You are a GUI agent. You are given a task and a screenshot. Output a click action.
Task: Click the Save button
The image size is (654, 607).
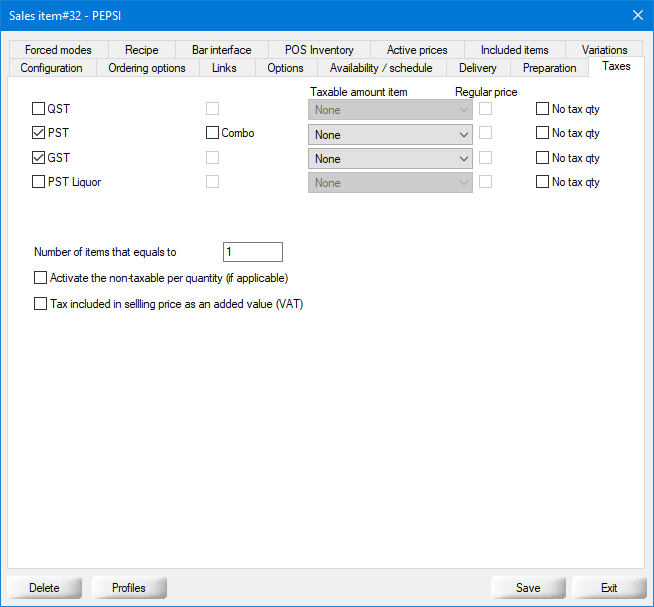coord(528,588)
